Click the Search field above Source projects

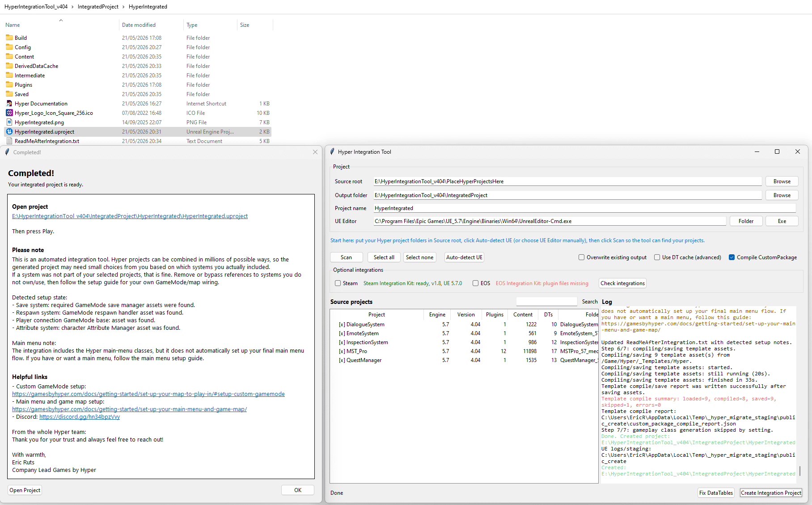546,302
